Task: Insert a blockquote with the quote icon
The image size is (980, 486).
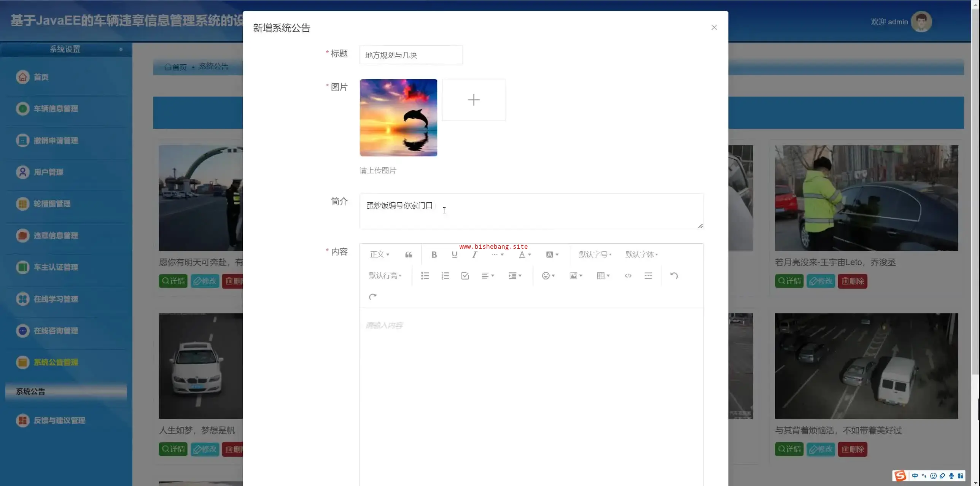Action: tap(409, 254)
